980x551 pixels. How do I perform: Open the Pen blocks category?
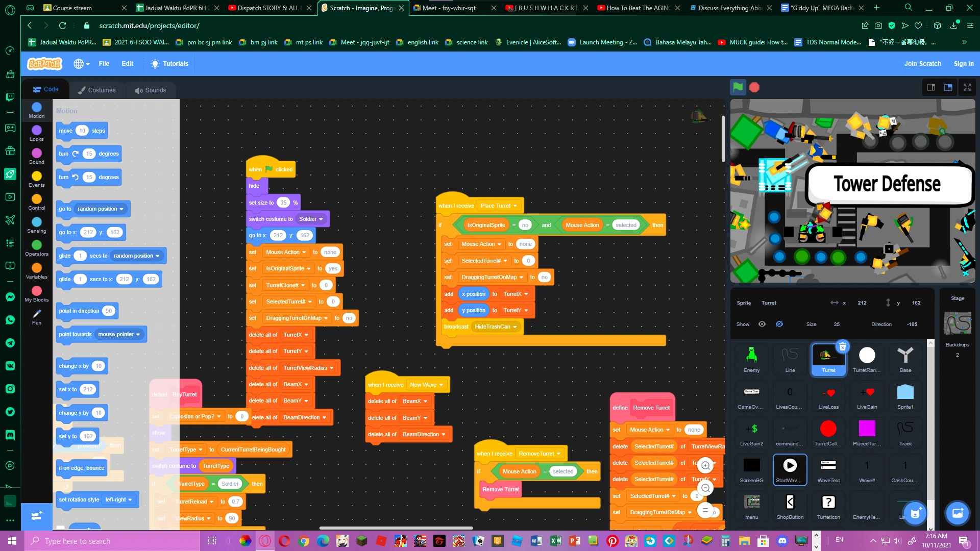coord(36,316)
